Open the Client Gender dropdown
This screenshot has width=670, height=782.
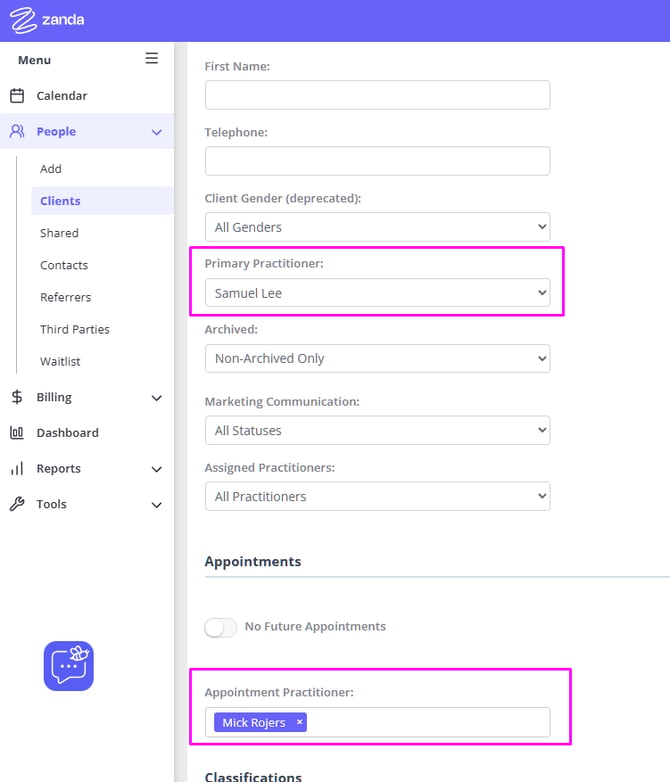click(x=378, y=227)
